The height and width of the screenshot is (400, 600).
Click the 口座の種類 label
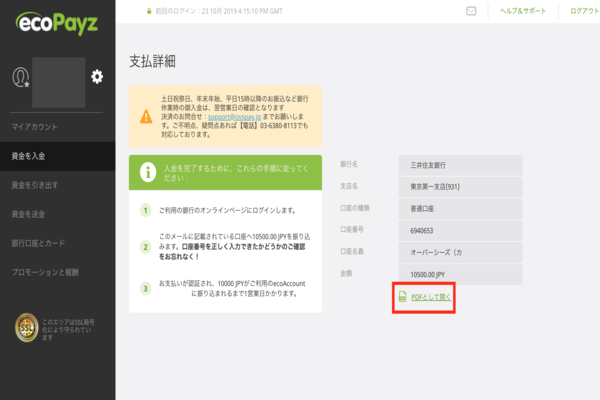tap(355, 208)
